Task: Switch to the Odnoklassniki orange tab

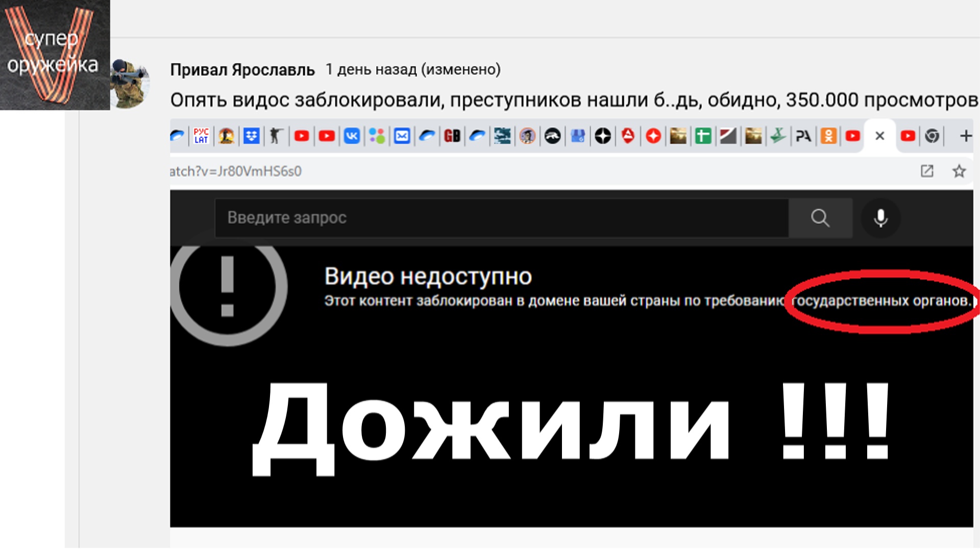Action: point(828,136)
